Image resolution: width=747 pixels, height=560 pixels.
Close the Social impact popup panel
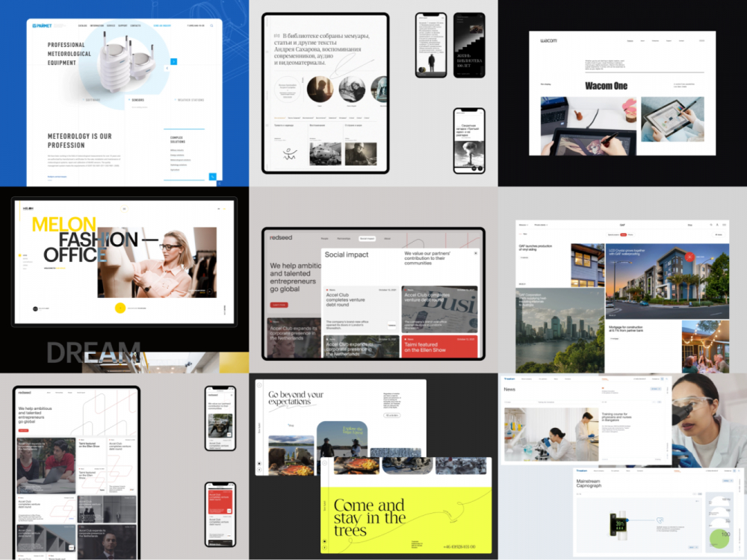coord(475,253)
